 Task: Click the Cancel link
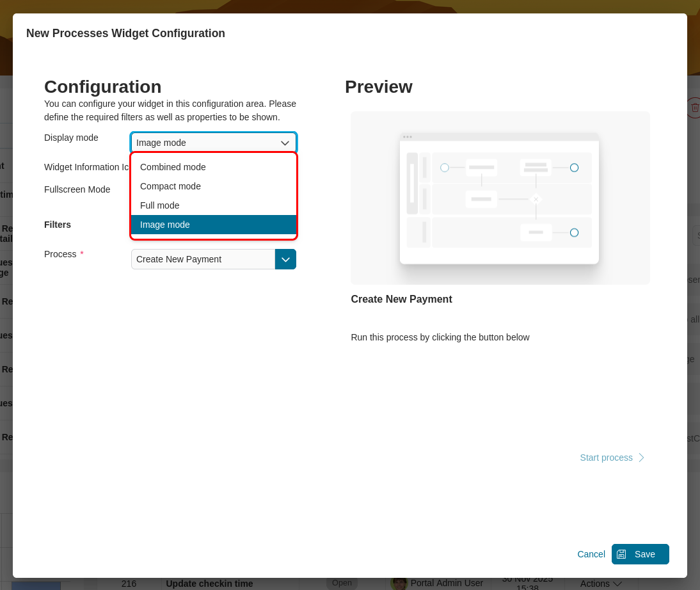(591, 554)
